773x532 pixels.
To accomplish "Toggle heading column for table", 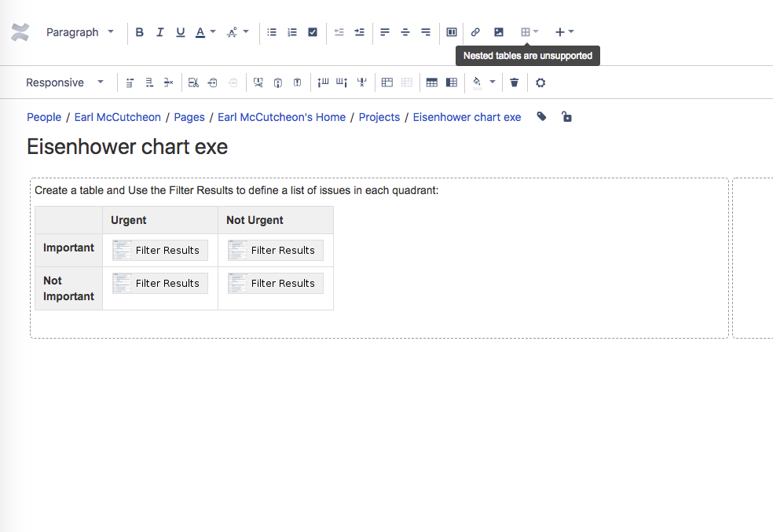I will 452,83.
